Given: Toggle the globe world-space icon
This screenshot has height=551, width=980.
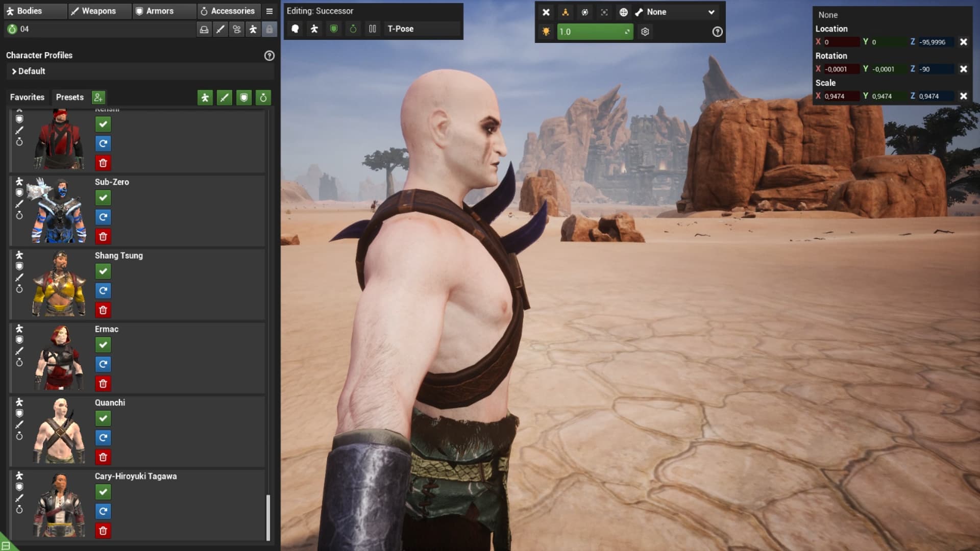Looking at the screenshot, I should click(624, 12).
